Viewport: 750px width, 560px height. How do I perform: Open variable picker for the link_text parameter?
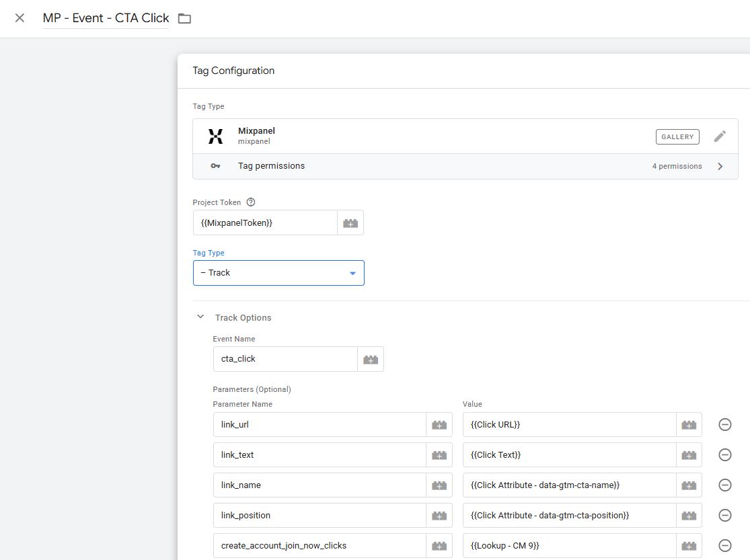point(438,454)
